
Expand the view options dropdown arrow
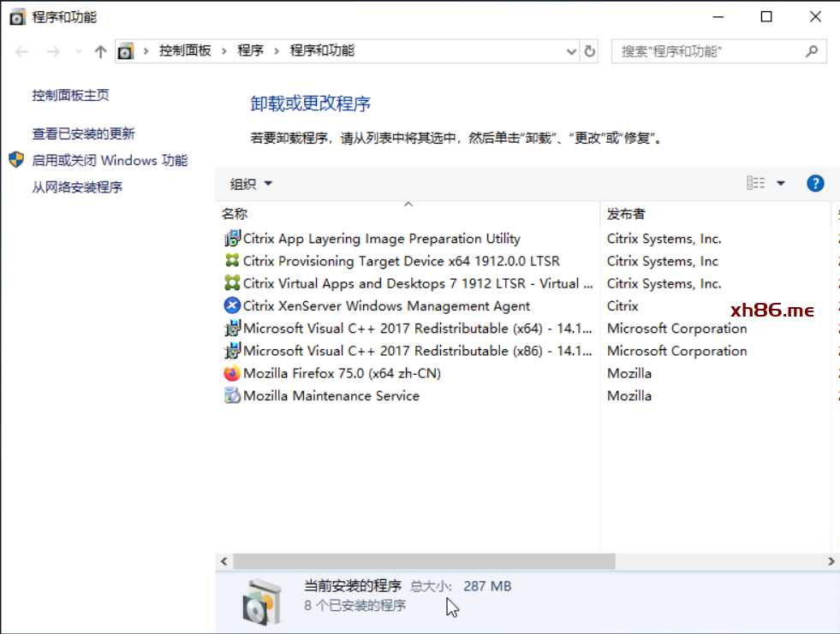point(780,183)
